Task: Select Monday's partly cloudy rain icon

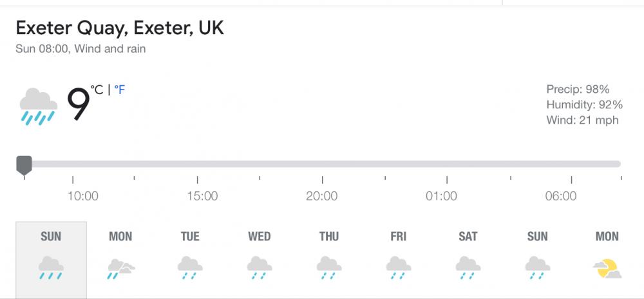Action: 121,269
